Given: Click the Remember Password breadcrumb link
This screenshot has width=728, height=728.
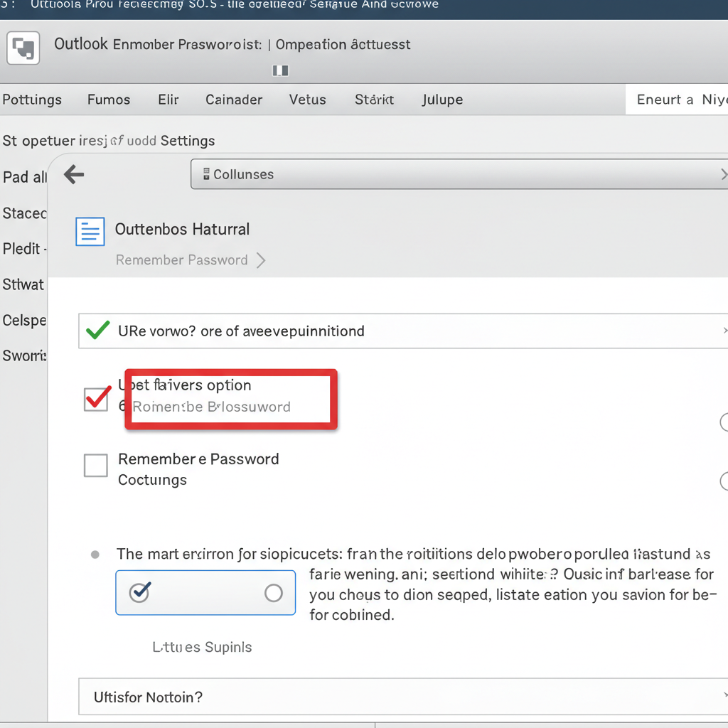Looking at the screenshot, I should (181, 260).
